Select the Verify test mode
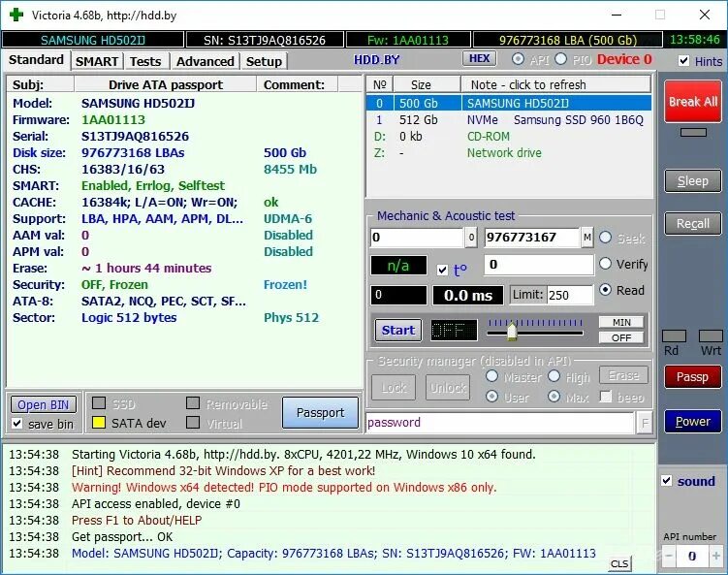 [605, 264]
